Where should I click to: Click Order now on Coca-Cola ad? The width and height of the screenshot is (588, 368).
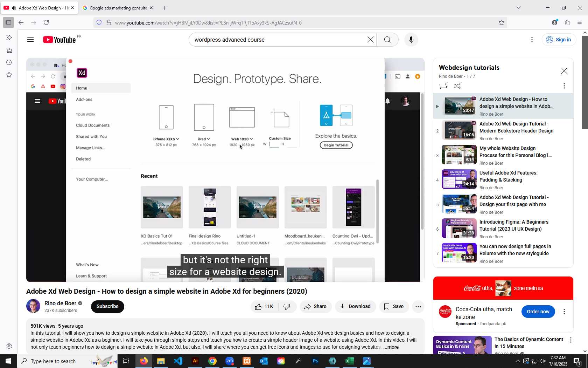coord(538,312)
